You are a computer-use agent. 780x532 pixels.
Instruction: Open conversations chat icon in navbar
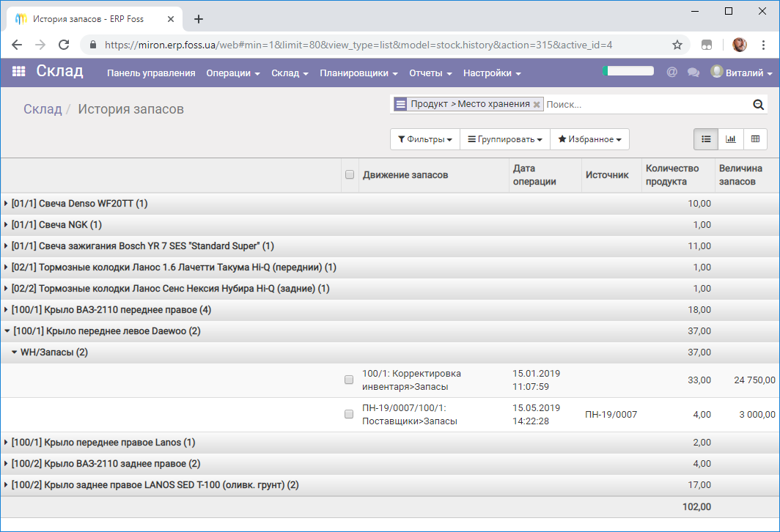[693, 73]
